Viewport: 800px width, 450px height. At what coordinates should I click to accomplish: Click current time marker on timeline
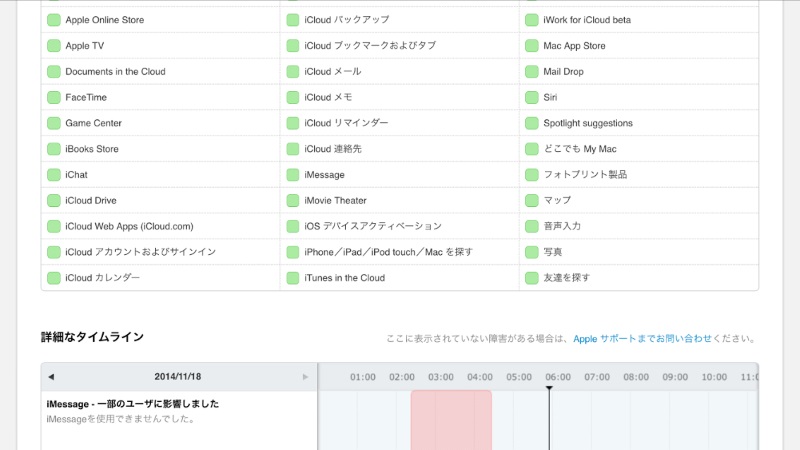click(x=549, y=418)
